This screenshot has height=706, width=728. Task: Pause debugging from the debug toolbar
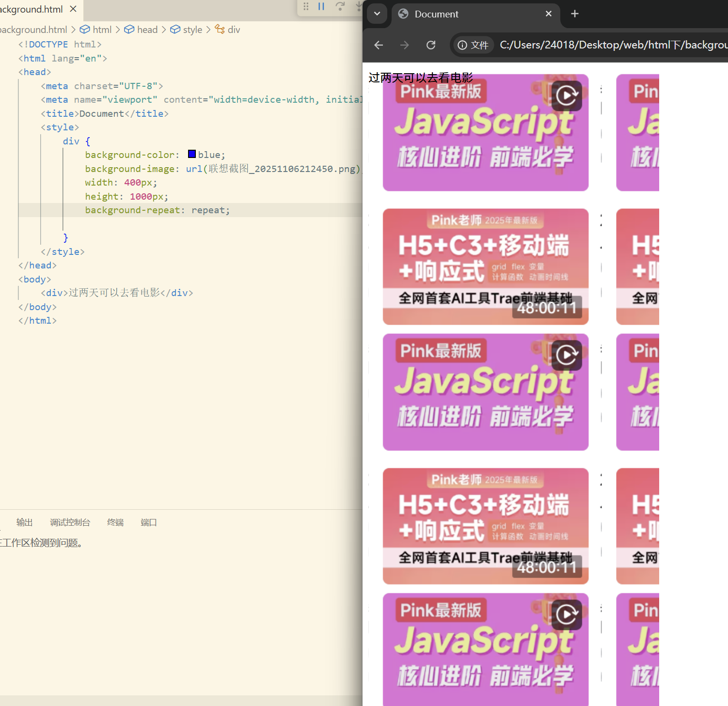[x=321, y=6]
